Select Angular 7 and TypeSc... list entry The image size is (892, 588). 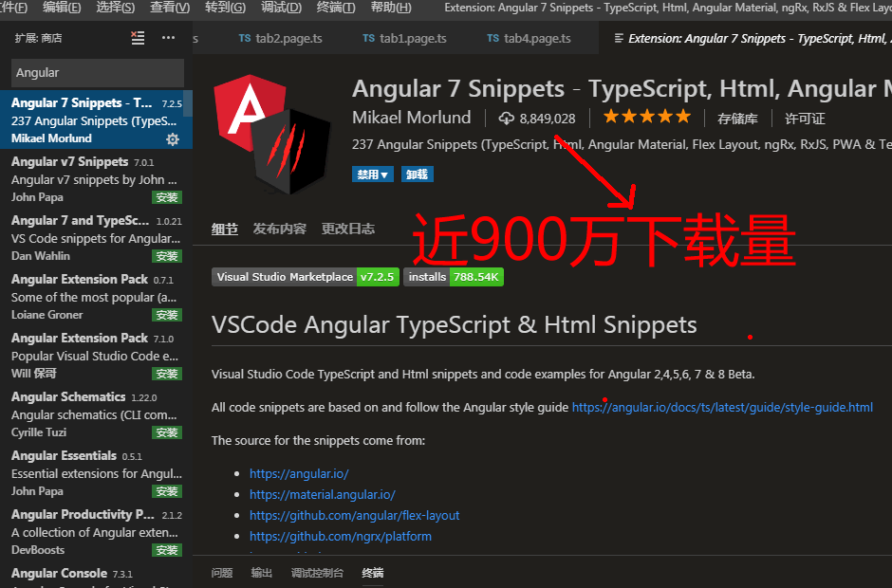click(x=96, y=237)
